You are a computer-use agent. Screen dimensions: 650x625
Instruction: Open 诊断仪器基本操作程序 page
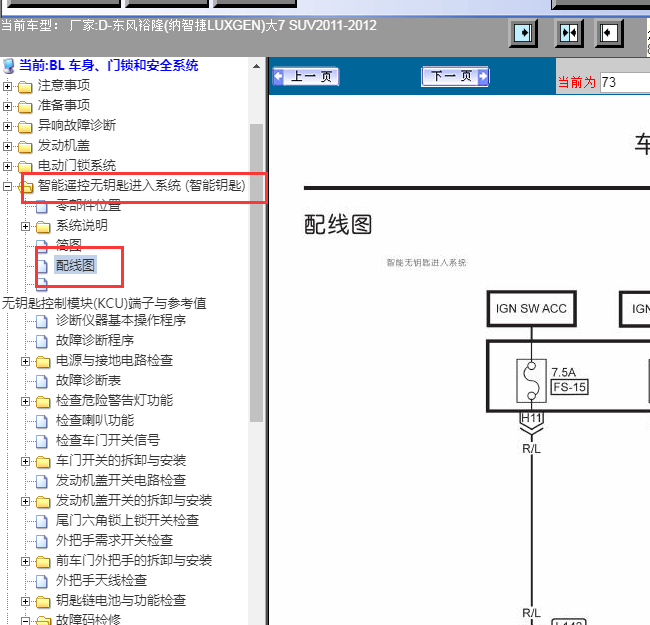[x=121, y=320]
